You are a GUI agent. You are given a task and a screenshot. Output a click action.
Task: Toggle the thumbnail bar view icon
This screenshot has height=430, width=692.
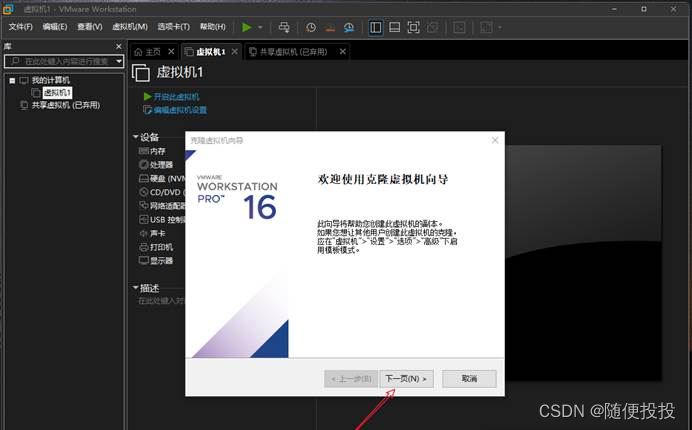pyautogui.click(x=395, y=27)
